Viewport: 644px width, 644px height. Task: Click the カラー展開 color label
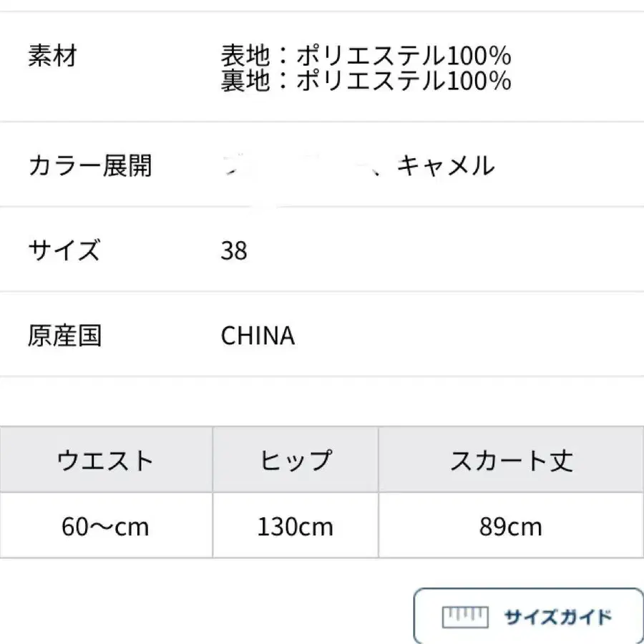tap(90, 166)
